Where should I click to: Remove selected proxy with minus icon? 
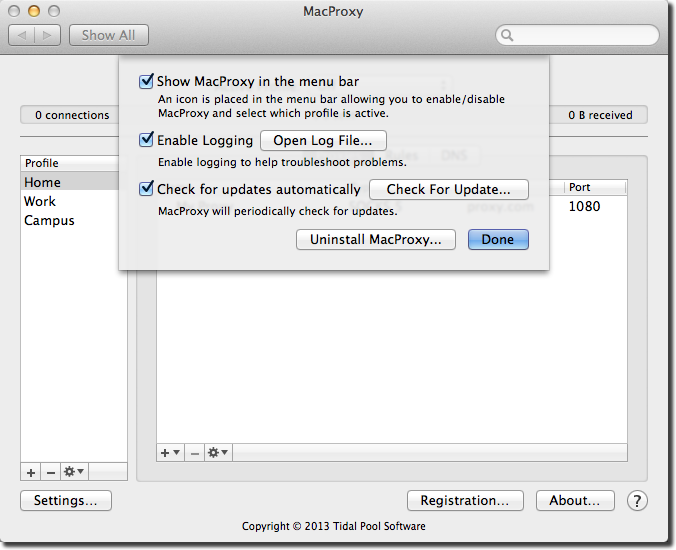tap(194, 453)
